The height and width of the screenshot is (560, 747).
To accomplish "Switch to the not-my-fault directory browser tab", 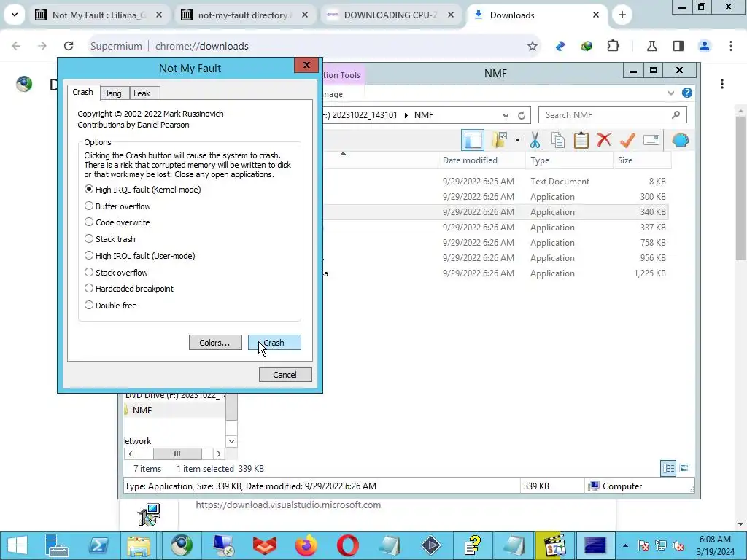I will point(245,15).
